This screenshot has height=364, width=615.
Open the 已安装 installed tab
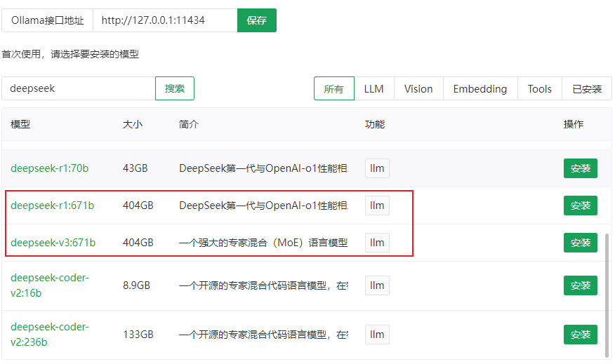pyautogui.click(x=587, y=89)
